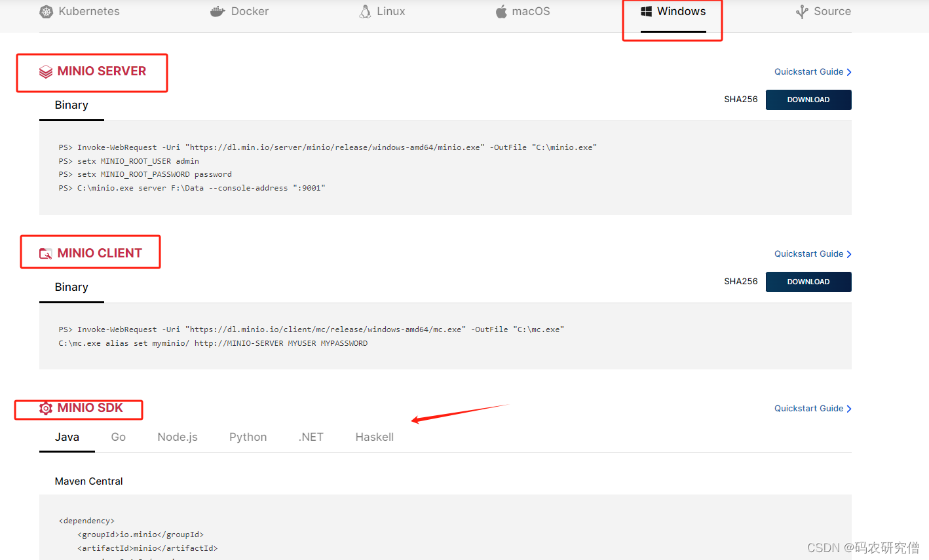929x560 pixels.
Task: Click the MinIO SDK gear icon
Action: (x=46, y=408)
